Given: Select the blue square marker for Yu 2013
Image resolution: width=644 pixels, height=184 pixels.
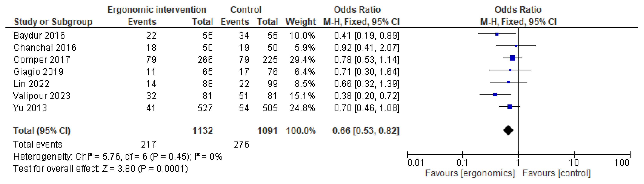Looking at the screenshot, I should tap(510, 107).
